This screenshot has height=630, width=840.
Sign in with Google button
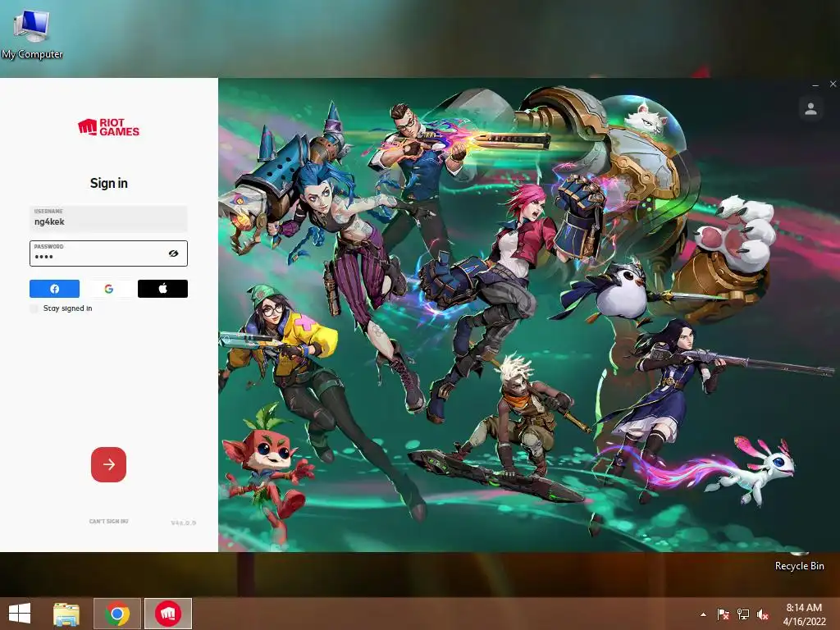(109, 289)
